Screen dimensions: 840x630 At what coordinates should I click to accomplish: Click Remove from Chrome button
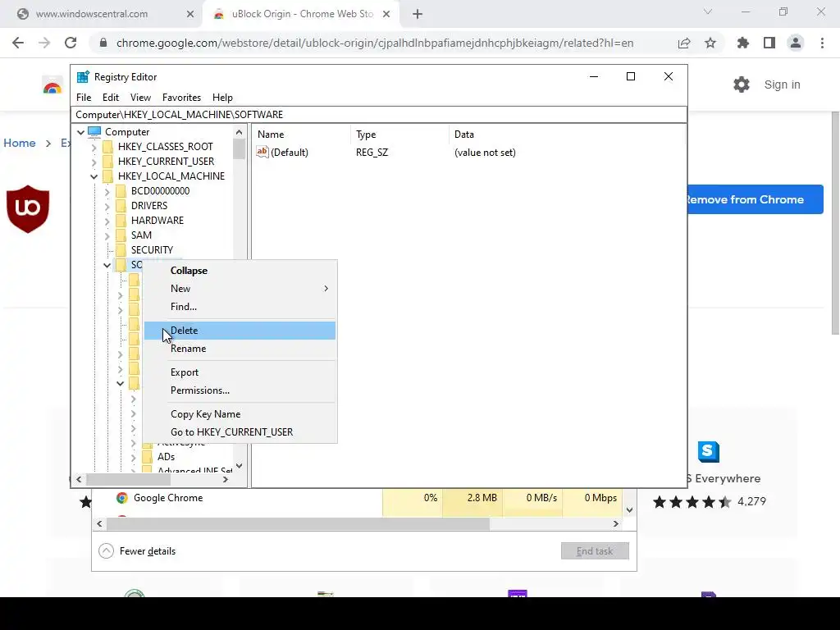click(756, 199)
